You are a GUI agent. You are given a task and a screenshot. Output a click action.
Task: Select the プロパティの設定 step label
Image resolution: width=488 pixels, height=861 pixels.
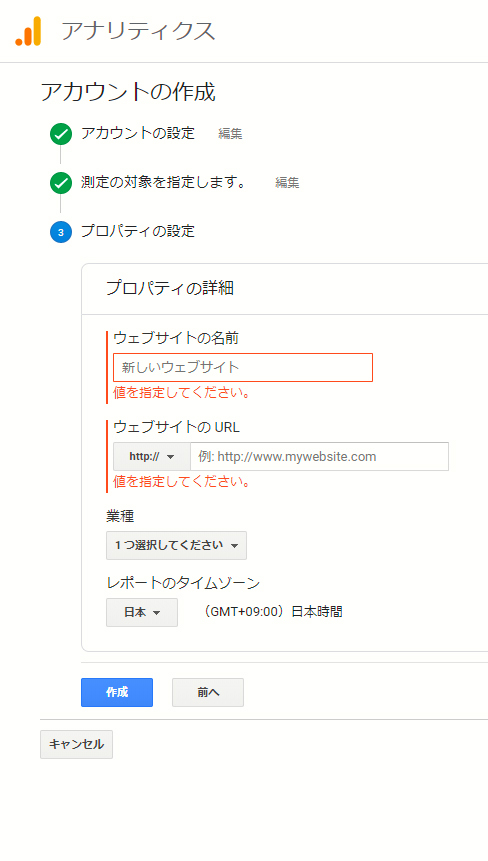click(x=137, y=231)
